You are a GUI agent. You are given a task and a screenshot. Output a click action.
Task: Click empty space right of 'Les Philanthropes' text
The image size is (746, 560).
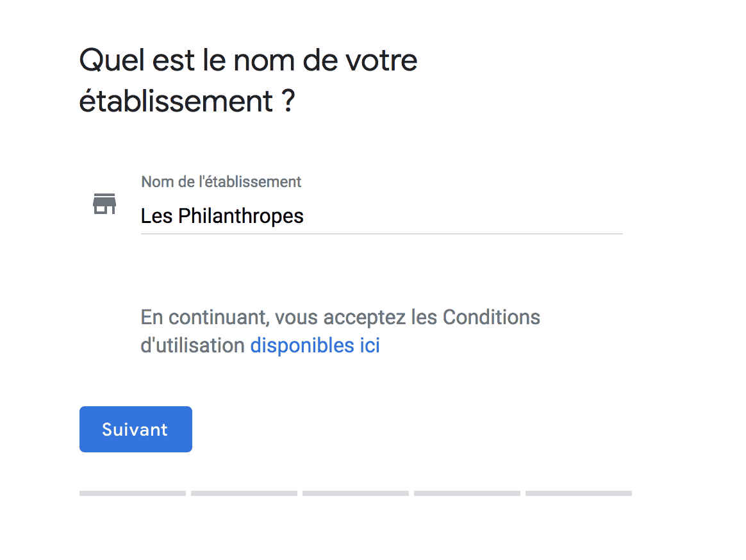[461, 217]
